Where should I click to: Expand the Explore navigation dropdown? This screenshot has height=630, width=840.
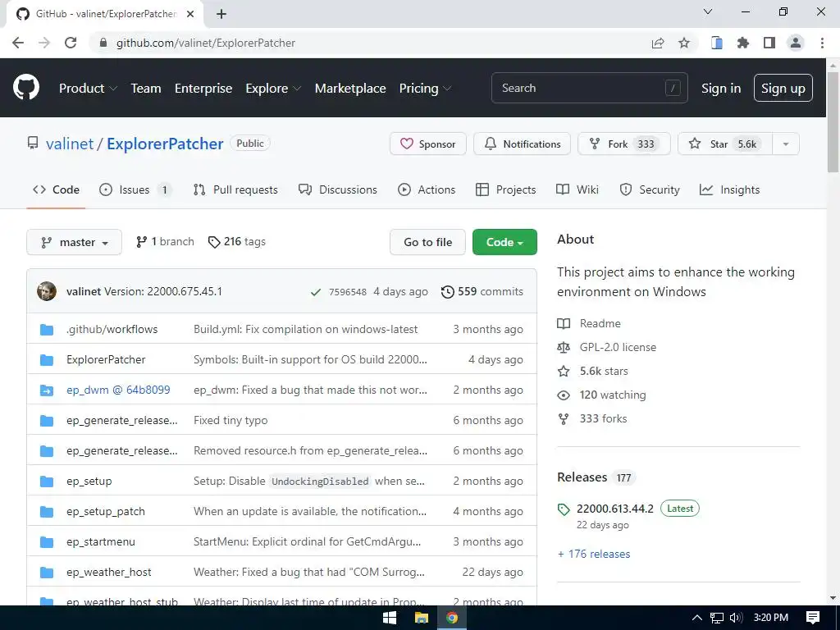pos(273,89)
